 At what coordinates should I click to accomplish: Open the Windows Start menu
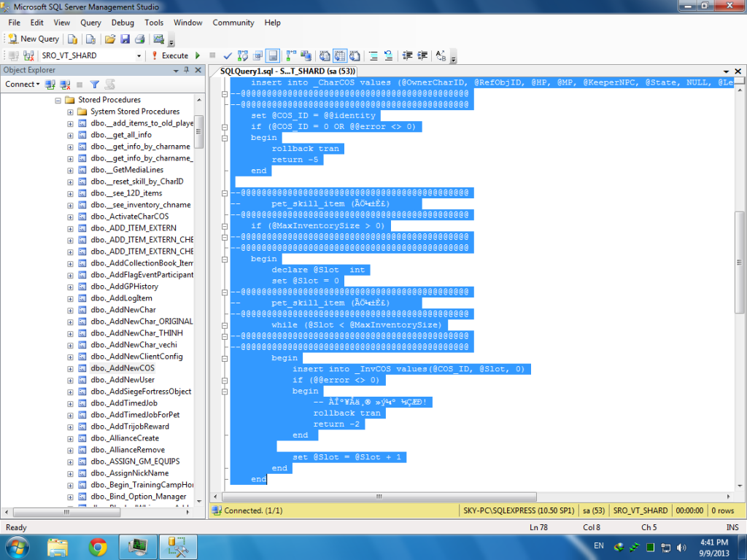pos(18,547)
